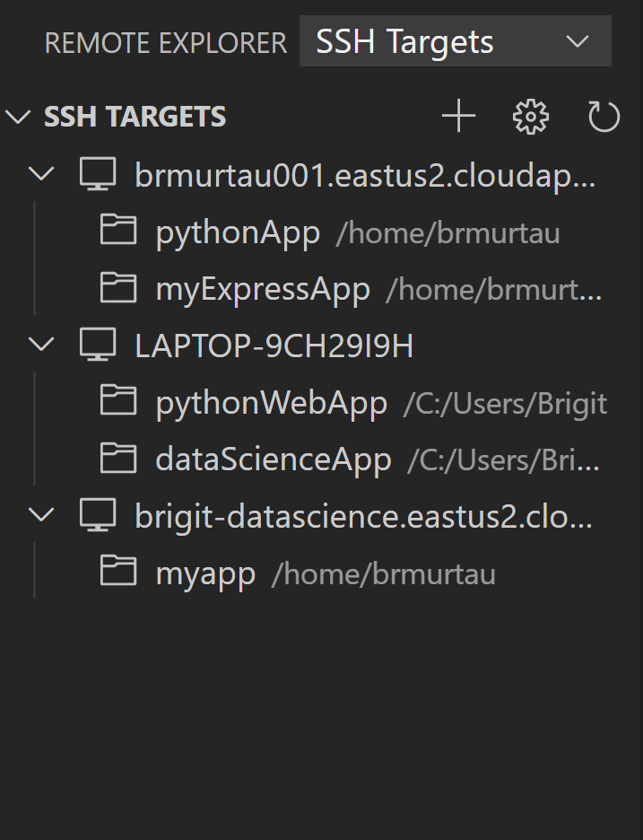643x840 pixels.
Task: Click the monitor icon beside brmurtau001 host
Action: click(x=97, y=173)
